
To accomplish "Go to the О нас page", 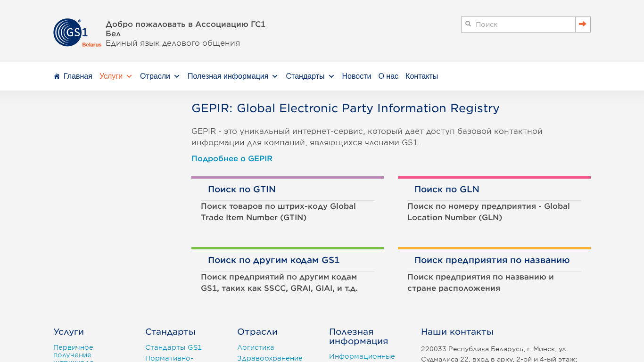I will pos(388,76).
